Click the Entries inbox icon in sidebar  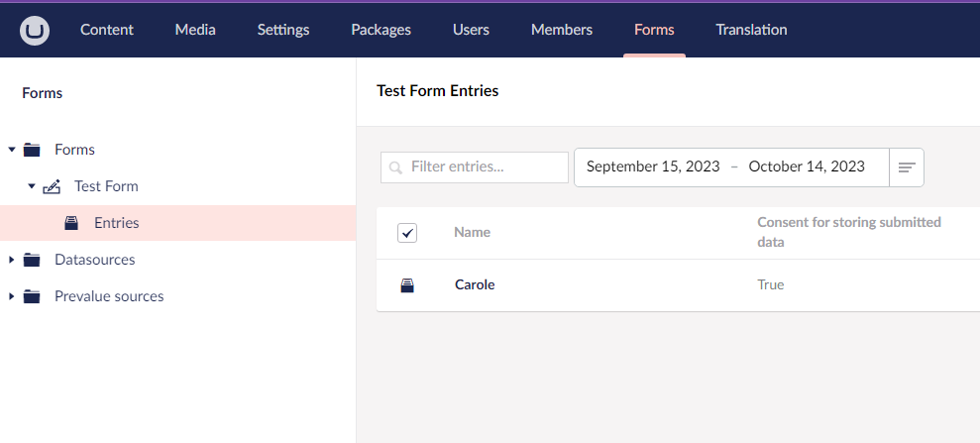pyautogui.click(x=72, y=223)
